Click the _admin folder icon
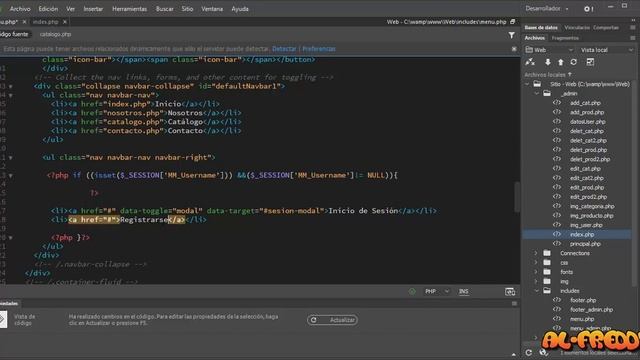Screen dimensions: 640x360 click(547, 93)
